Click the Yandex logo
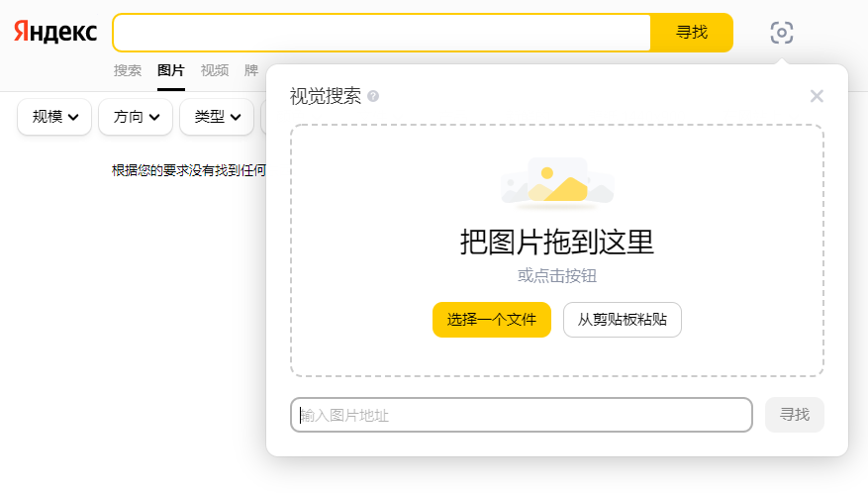The width and height of the screenshot is (868, 493). click(x=55, y=33)
